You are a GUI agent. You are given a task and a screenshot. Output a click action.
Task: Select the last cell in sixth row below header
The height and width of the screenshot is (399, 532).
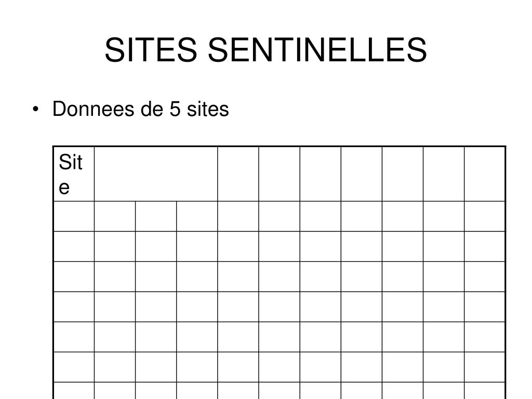485,367
